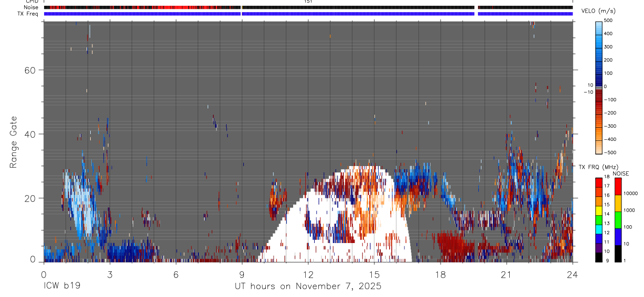Click the 1000 label in NOISE legend
The image size is (644, 297).
pyautogui.click(x=629, y=210)
